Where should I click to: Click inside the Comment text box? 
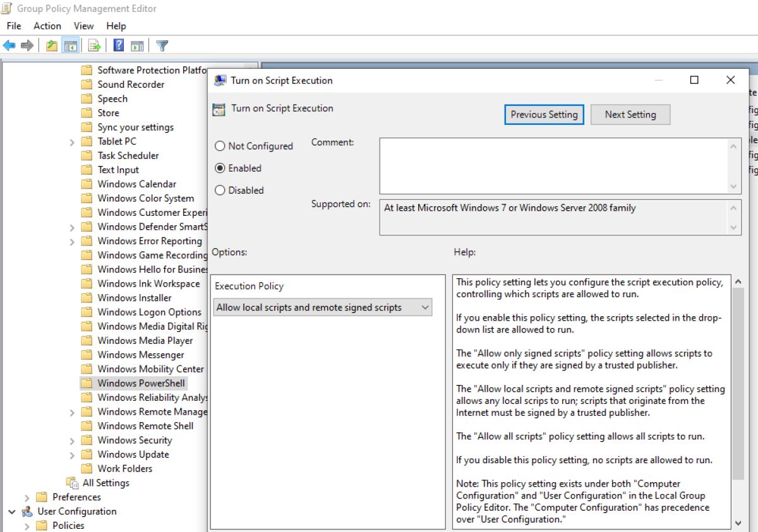553,166
